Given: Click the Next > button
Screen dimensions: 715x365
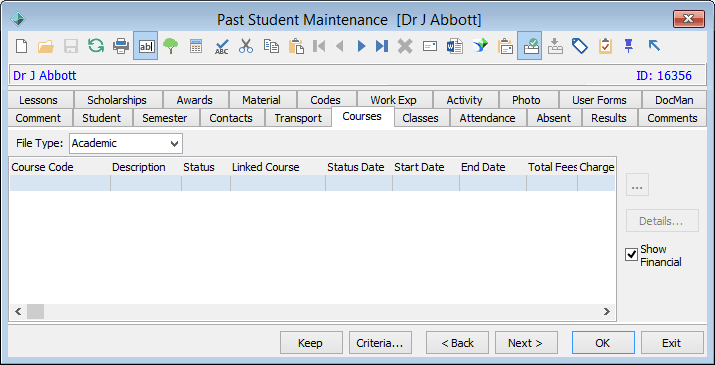Looking at the screenshot, I should [x=526, y=343].
